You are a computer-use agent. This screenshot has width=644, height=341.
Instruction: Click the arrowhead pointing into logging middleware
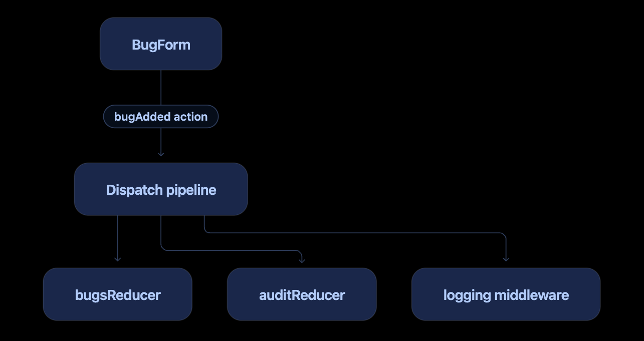[x=506, y=258]
